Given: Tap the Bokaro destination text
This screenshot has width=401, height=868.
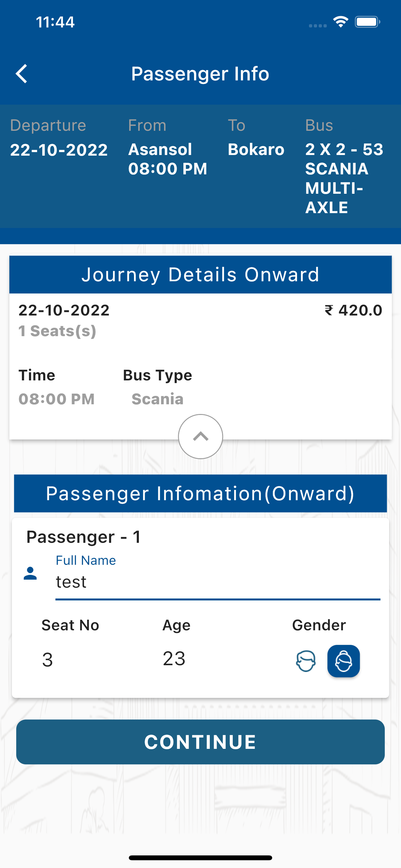Looking at the screenshot, I should coord(256,149).
